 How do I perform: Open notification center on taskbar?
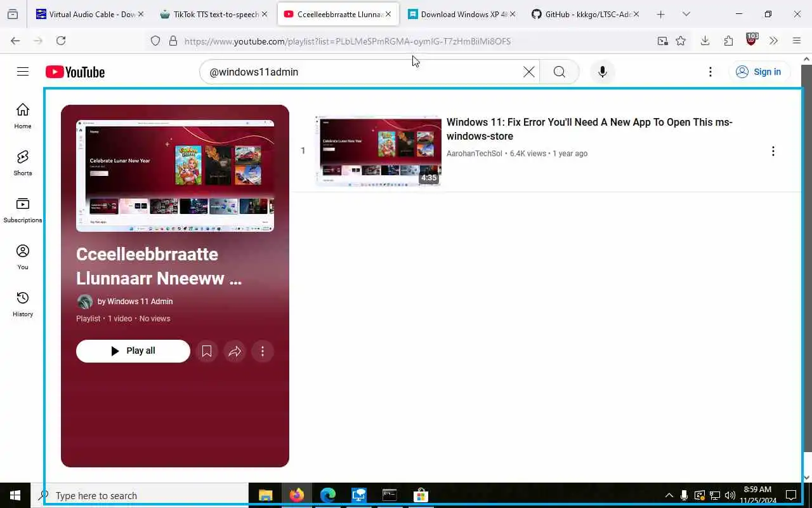[x=791, y=495]
